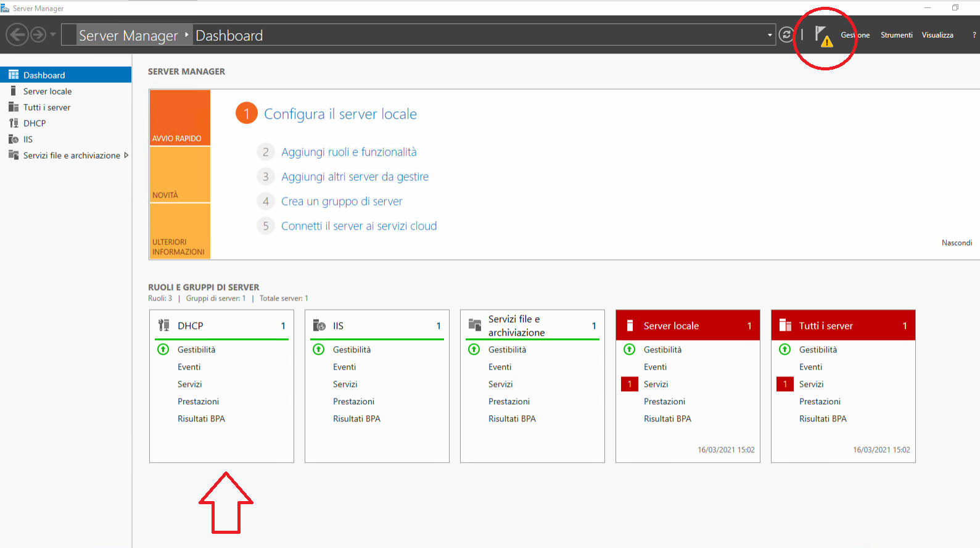Image resolution: width=980 pixels, height=548 pixels.
Task: Open the red Server locale tile header
Action: pyautogui.click(x=688, y=325)
